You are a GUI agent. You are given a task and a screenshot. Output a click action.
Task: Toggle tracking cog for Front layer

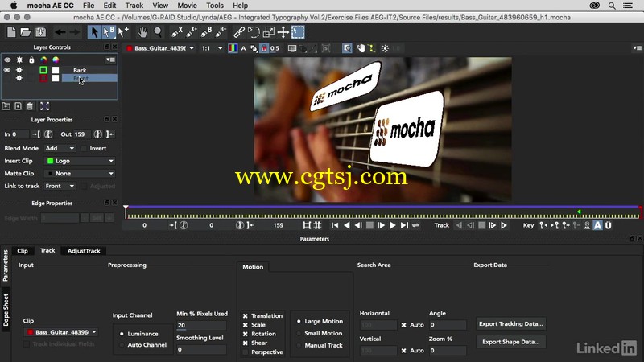pos(19,78)
